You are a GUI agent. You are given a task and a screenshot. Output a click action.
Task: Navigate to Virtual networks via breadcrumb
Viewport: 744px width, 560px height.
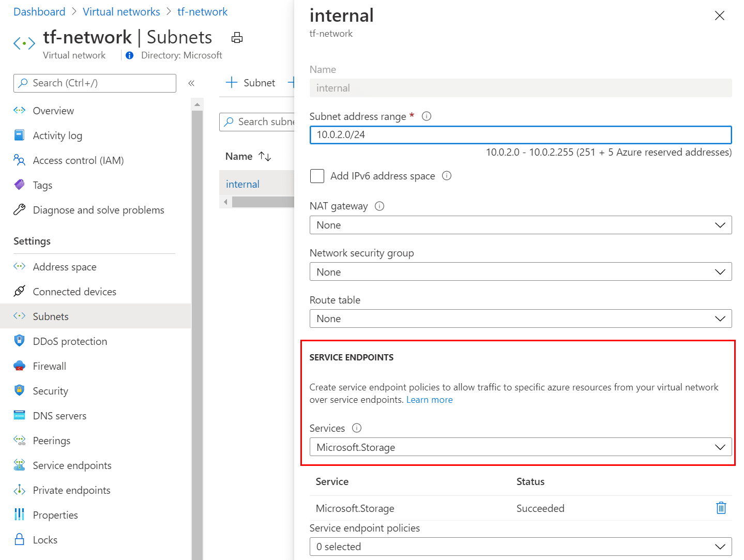coord(122,11)
